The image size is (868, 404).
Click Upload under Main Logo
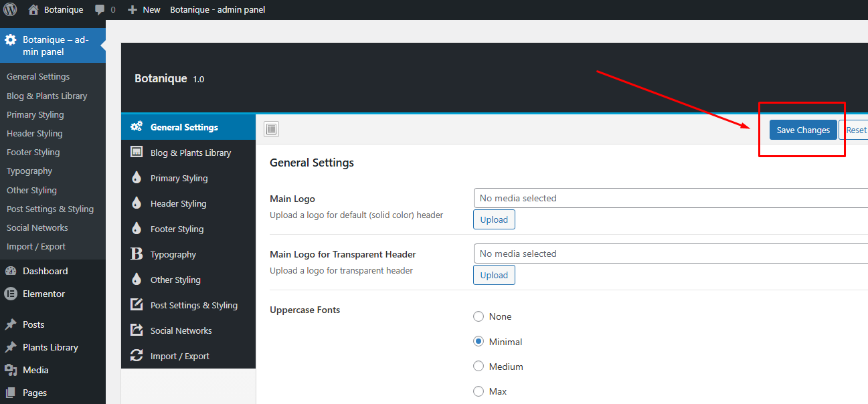coord(494,219)
